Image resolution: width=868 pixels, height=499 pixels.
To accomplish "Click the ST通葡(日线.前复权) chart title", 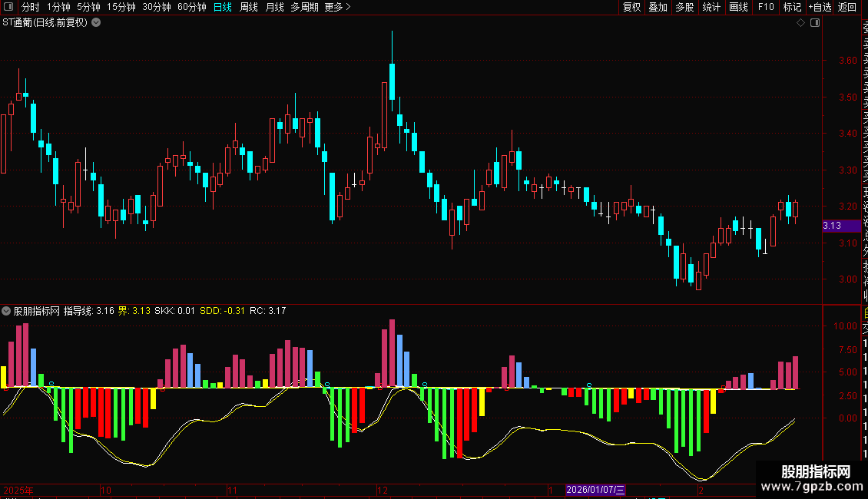I will pyautogui.click(x=45, y=23).
